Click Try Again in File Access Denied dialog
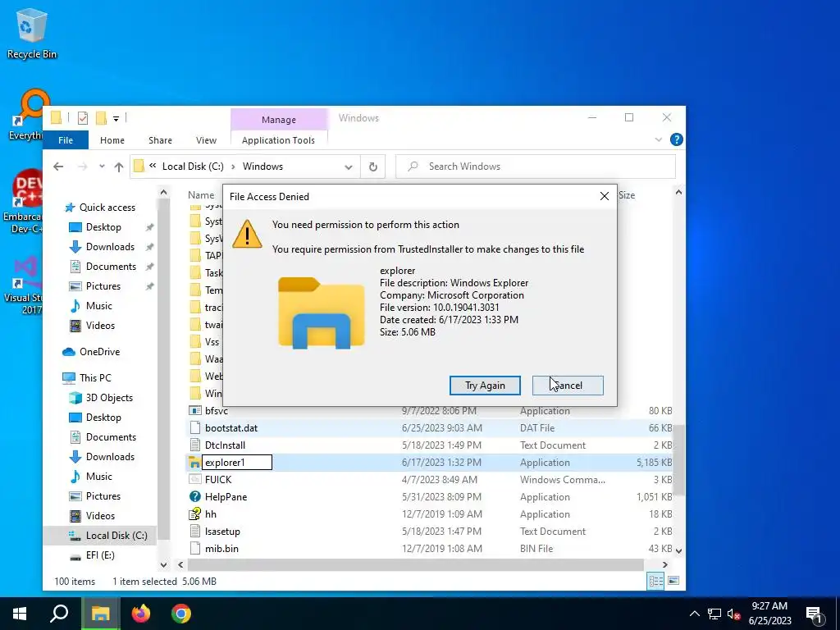 485,386
